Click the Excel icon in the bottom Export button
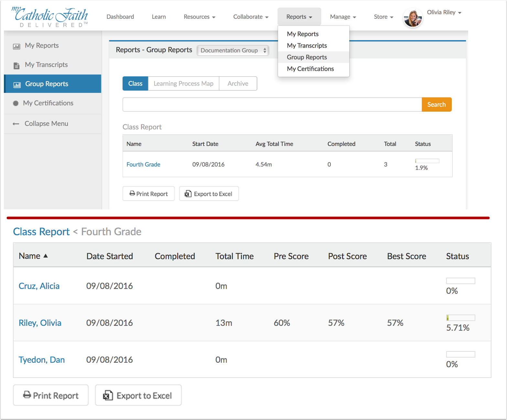 108,395
